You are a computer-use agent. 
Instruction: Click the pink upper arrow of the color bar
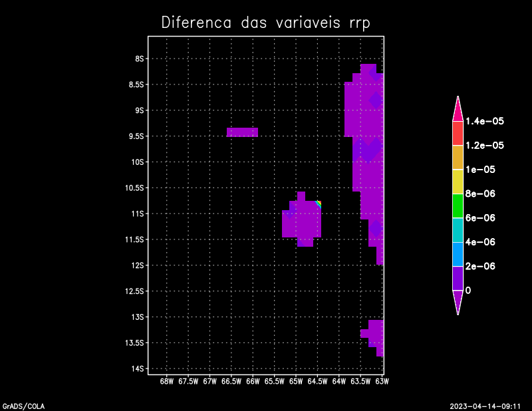point(458,110)
